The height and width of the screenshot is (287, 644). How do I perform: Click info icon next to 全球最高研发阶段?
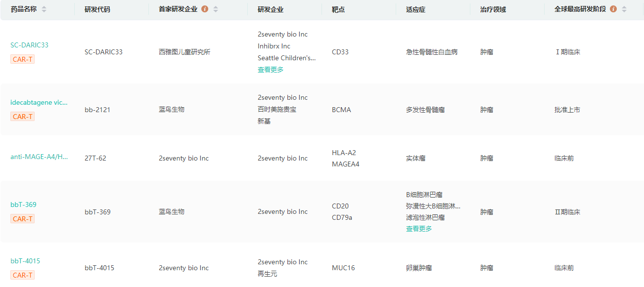pyautogui.click(x=613, y=9)
